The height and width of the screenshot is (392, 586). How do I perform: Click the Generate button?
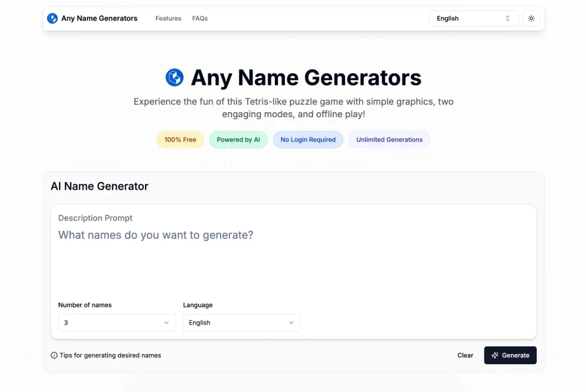coord(510,355)
